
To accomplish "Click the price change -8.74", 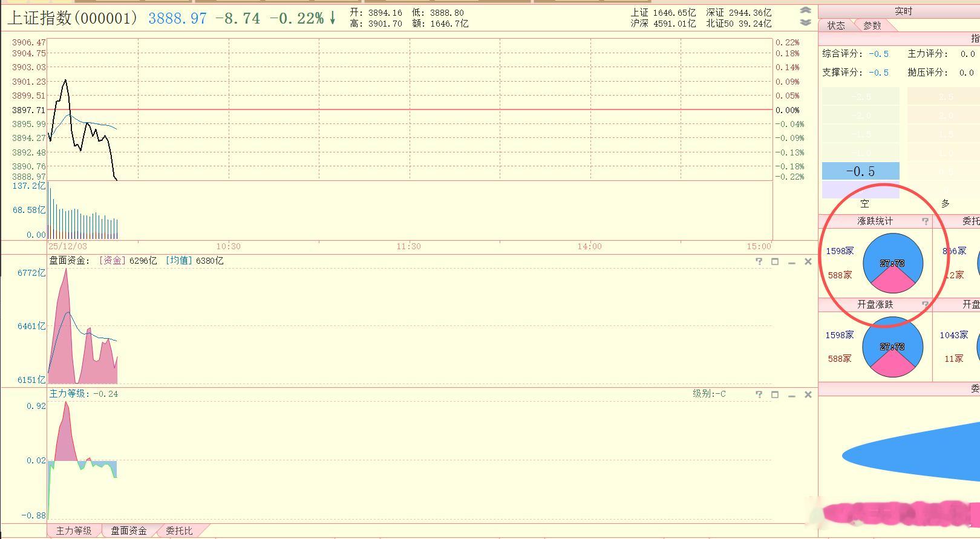I will click(x=238, y=19).
